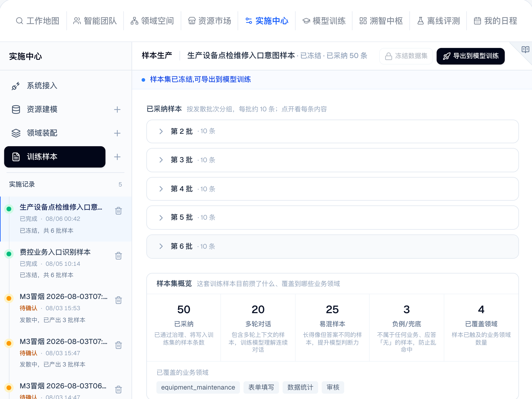Delete the M3冒烟 2026-08-03T06 record
This screenshot has width=532, height=399.
[118, 389]
